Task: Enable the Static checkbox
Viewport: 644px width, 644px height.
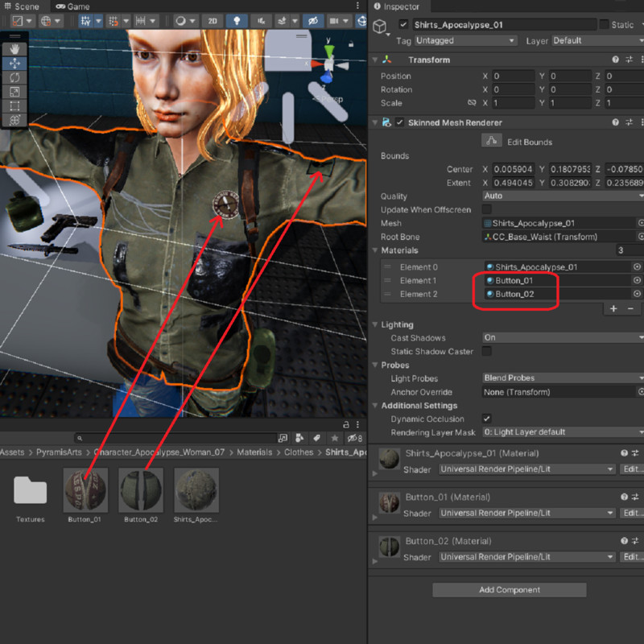Action: [604, 25]
